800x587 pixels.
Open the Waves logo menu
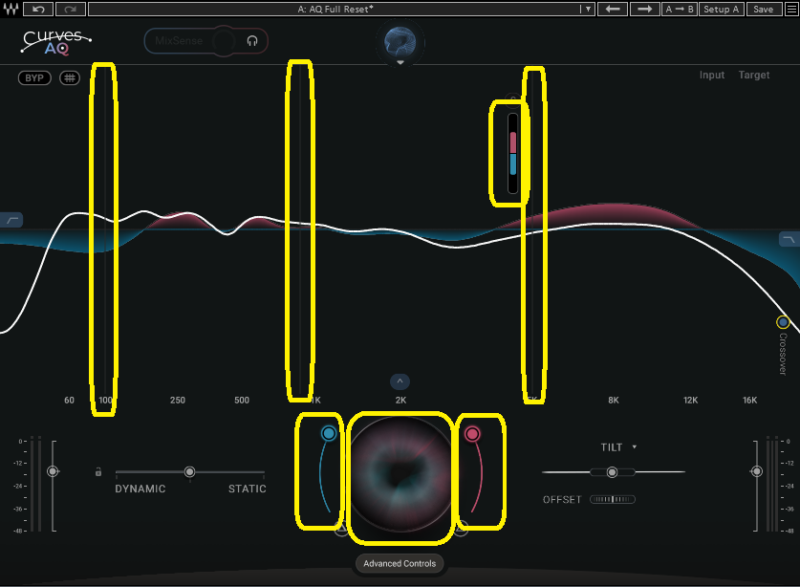(10, 9)
